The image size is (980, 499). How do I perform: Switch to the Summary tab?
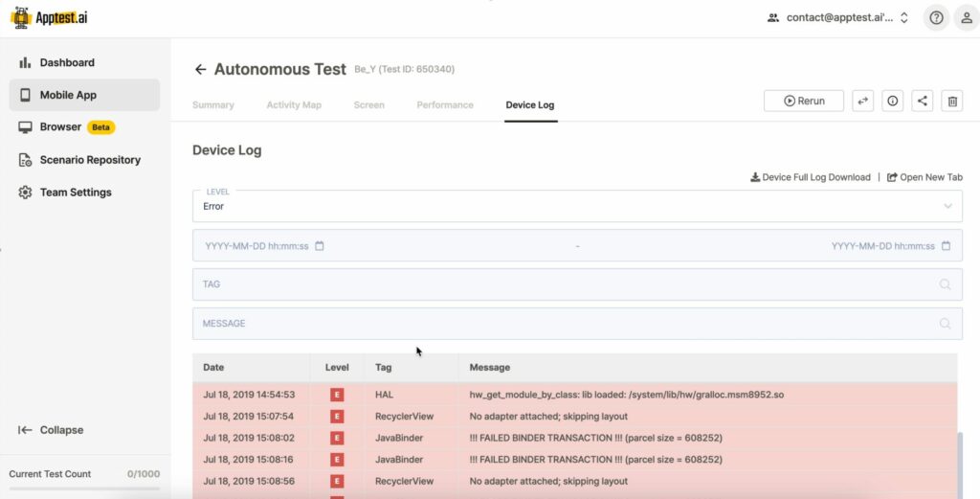[x=213, y=105]
